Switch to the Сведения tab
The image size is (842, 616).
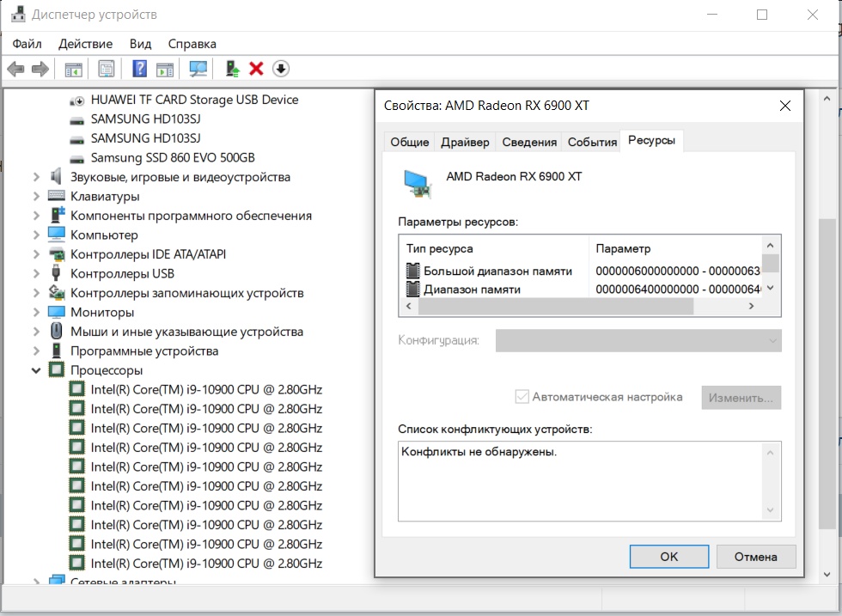[x=529, y=143]
